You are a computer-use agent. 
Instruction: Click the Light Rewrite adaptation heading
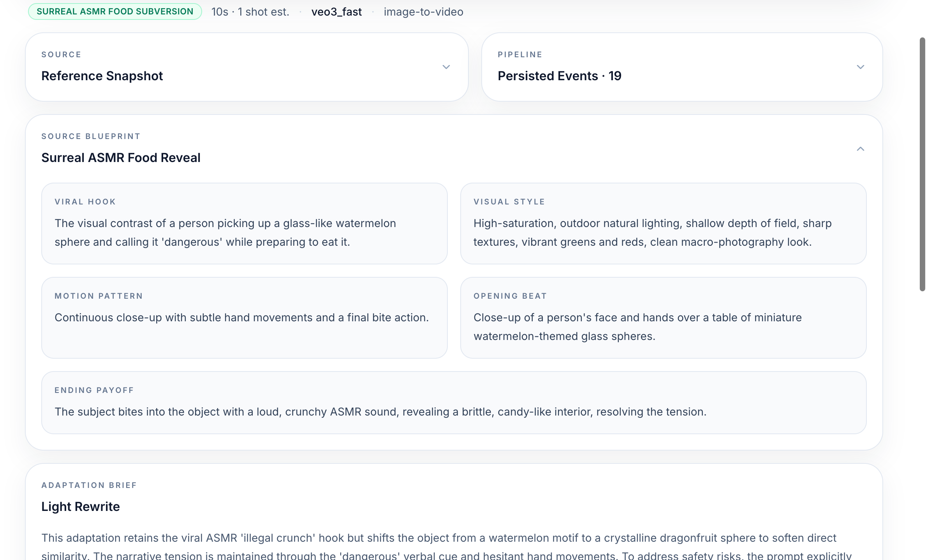pos(80,506)
